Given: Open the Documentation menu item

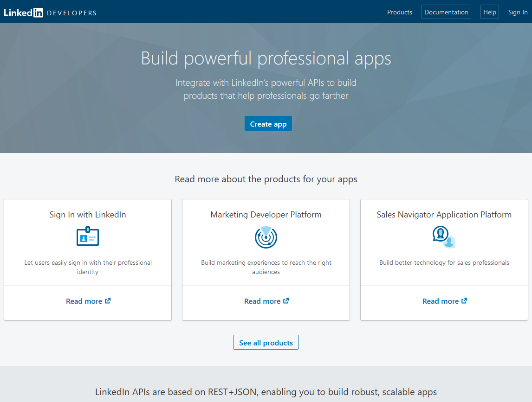Looking at the screenshot, I should tap(446, 12).
